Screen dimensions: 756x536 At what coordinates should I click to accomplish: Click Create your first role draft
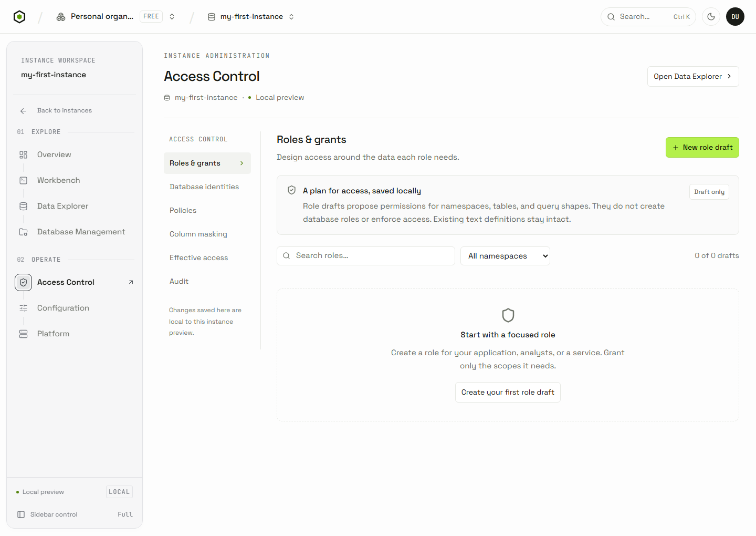(x=508, y=393)
